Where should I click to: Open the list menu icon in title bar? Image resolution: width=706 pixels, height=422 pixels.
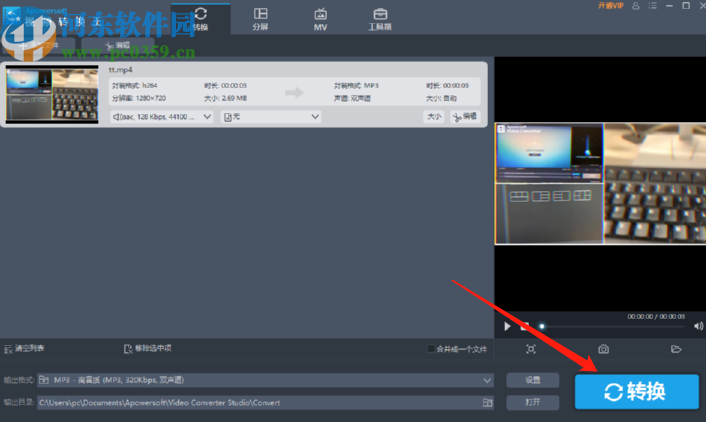pyautogui.click(x=652, y=6)
